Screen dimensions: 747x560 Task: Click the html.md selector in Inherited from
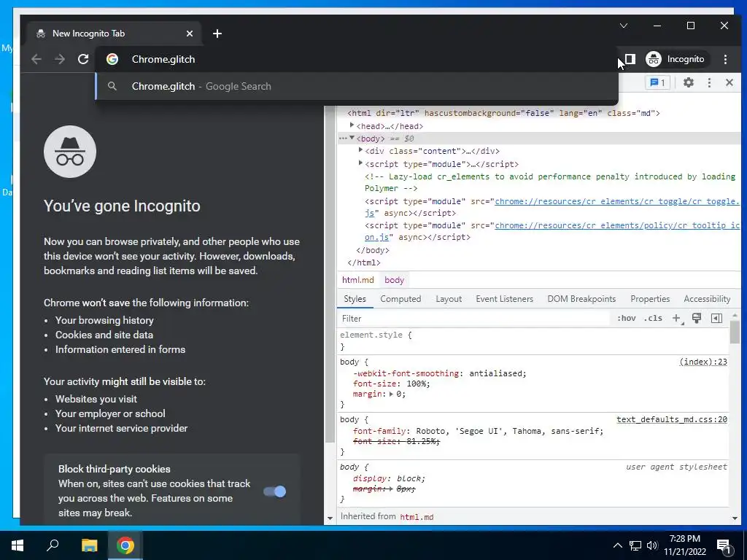[417, 517]
